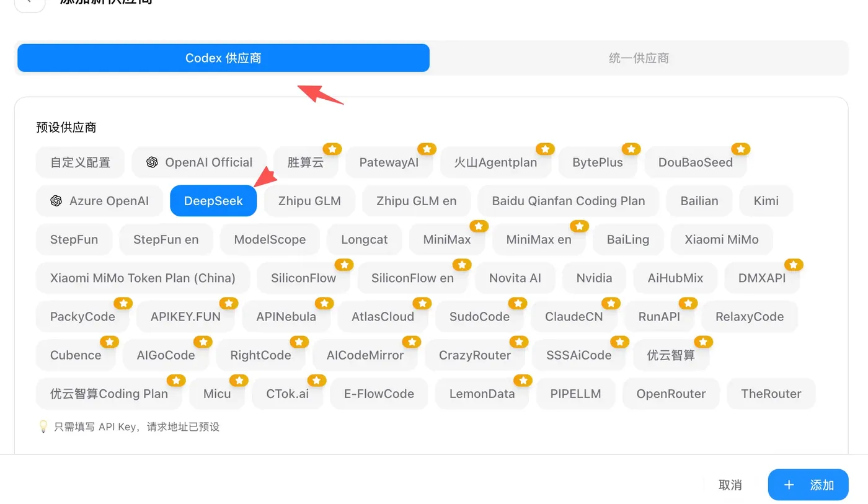Click the 预设供应商 section heading
868x504 pixels.
point(66,128)
